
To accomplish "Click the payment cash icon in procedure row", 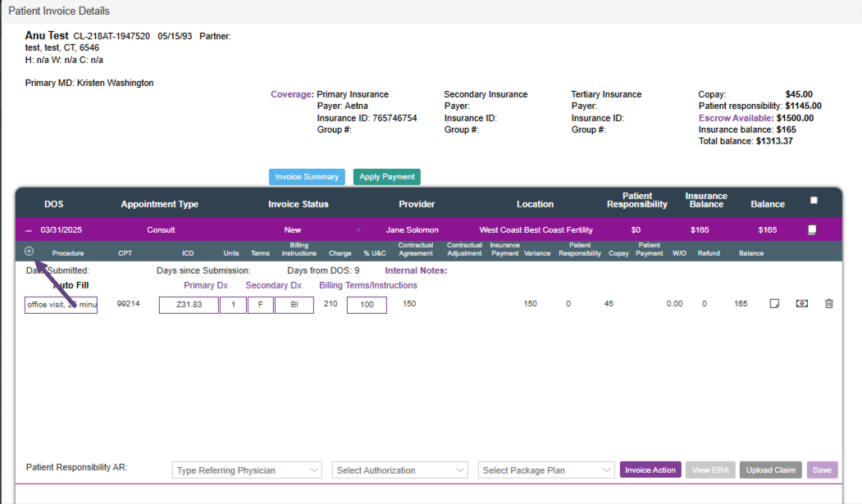I will (x=801, y=304).
